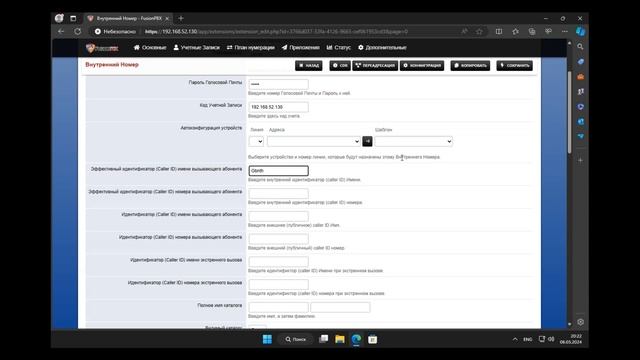
Task: Click the account code field with 192.168.52.130
Action: pos(278,107)
